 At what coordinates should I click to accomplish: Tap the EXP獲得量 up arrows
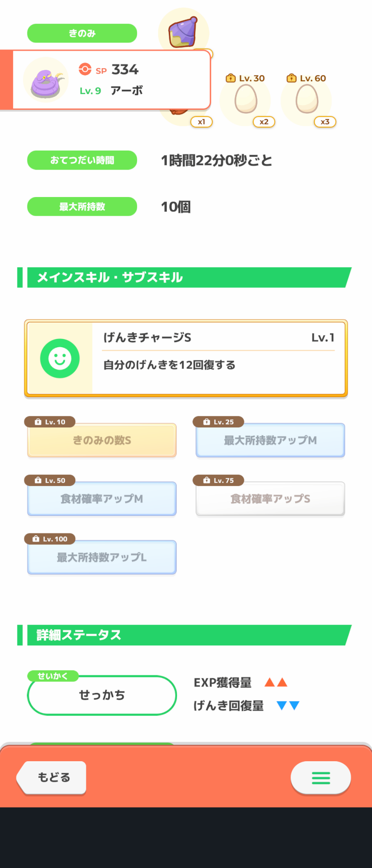click(276, 682)
